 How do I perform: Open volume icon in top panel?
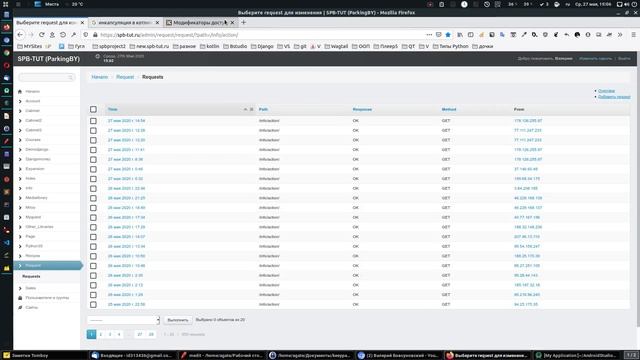(x=627, y=4)
